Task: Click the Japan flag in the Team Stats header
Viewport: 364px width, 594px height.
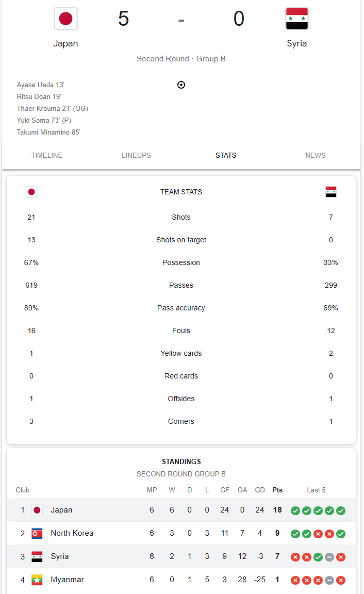Action: click(x=31, y=192)
